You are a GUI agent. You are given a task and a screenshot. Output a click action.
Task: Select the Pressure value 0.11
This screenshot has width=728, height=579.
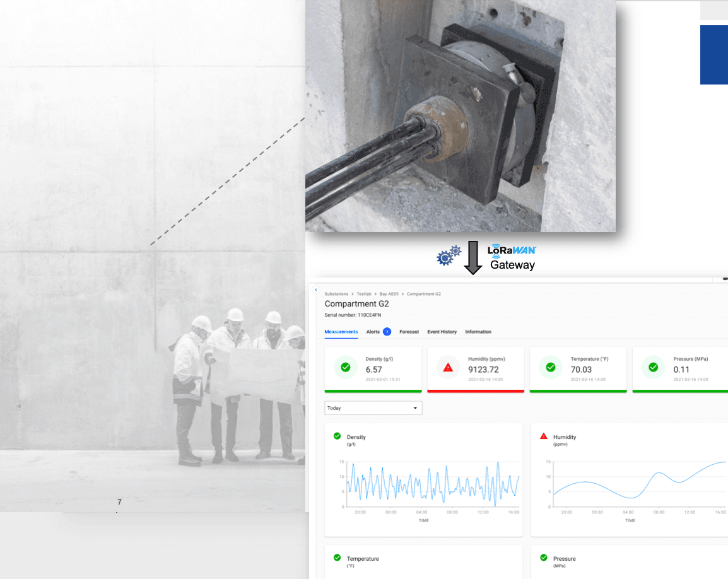point(681,370)
